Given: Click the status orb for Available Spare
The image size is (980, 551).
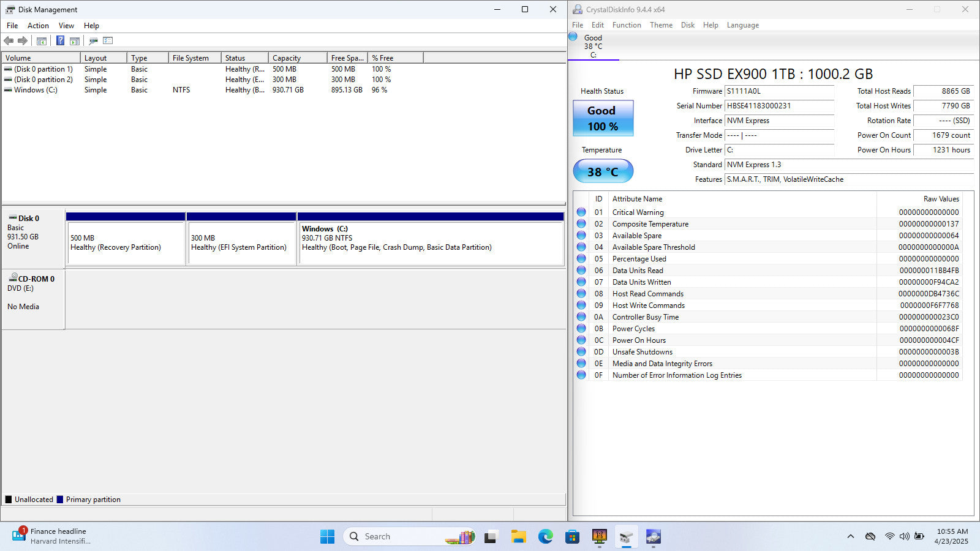Looking at the screenshot, I should tap(581, 235).
